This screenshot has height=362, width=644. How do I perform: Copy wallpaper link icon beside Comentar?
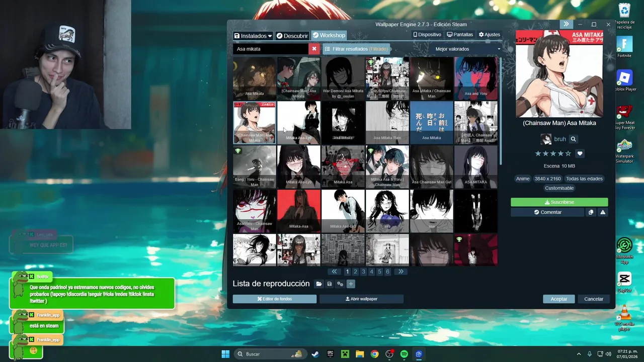coord(591,212)
